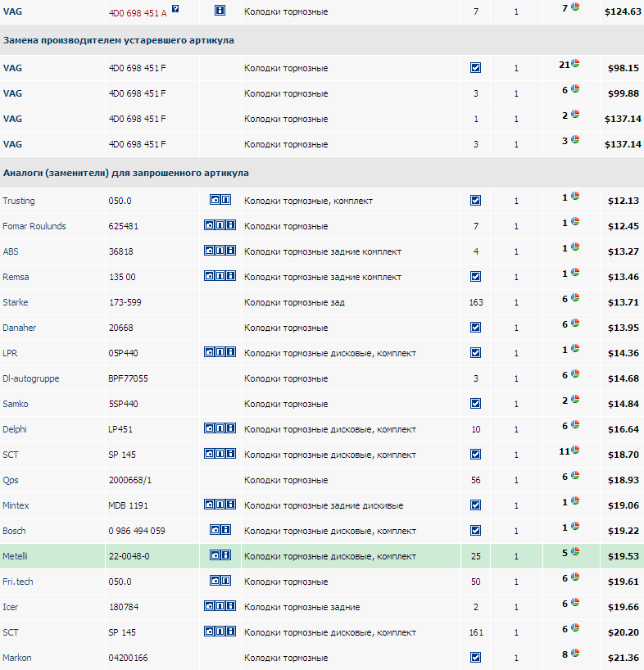
Task: Click the availability checkmark in Samko row
Action: [476, 404]
